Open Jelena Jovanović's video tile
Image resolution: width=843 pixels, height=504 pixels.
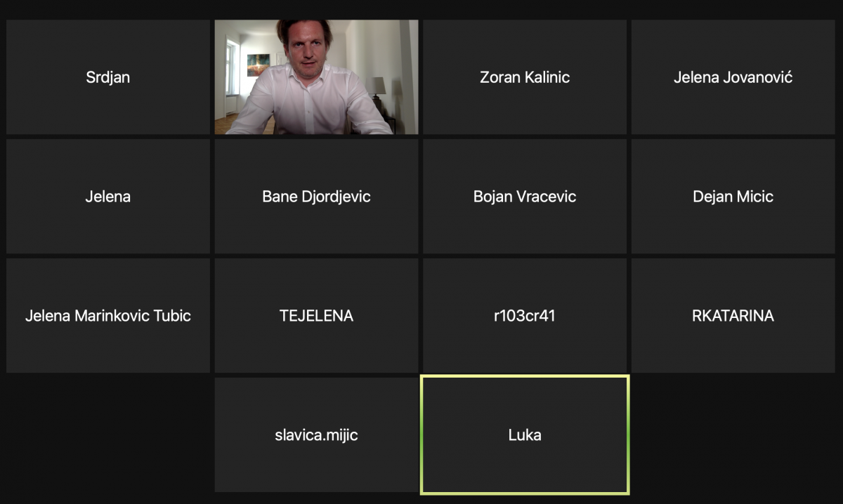(x=733, y=77)
